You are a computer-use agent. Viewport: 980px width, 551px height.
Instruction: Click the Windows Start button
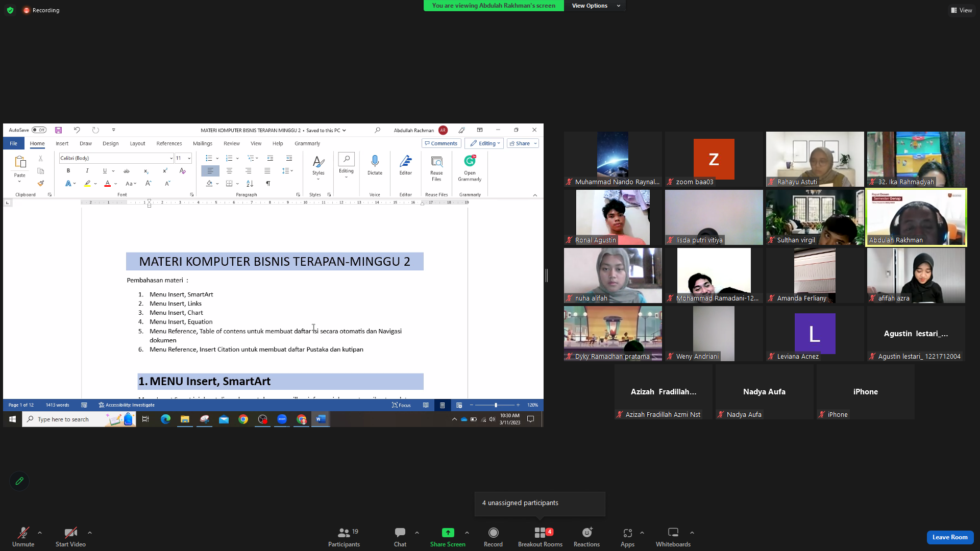click(x=12, y=419)
